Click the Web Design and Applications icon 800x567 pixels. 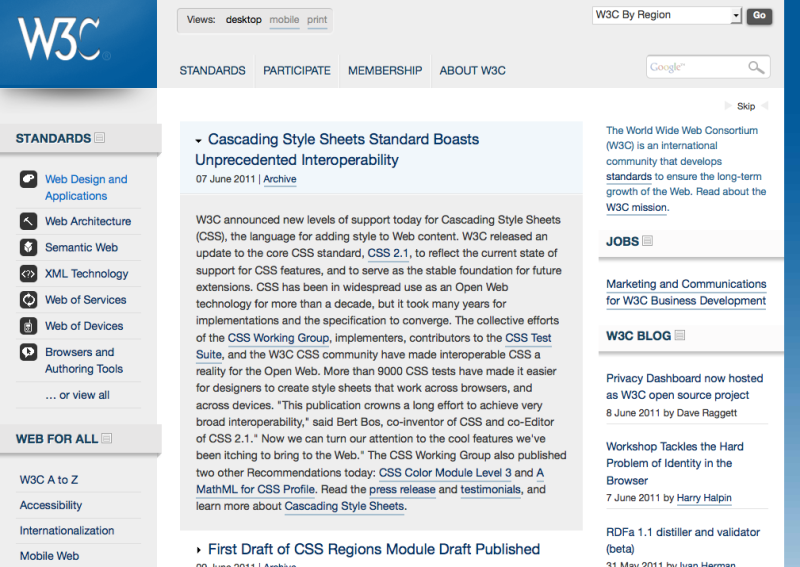[29, 179]
